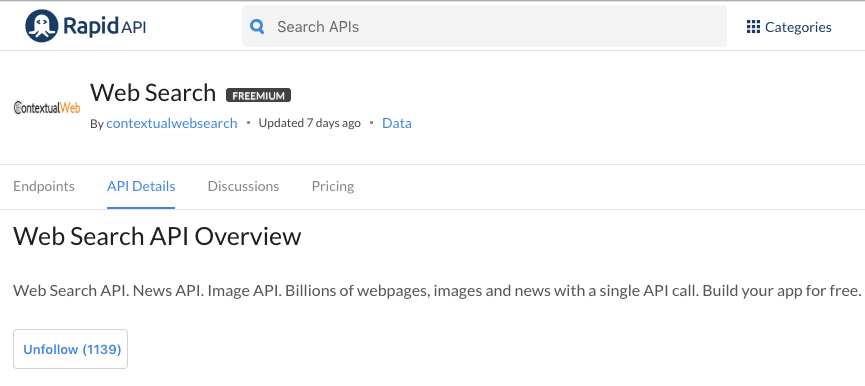Open the contextualwebsearch author link
865x386 pixels.
pyautogui.click(x=172, y=123)
